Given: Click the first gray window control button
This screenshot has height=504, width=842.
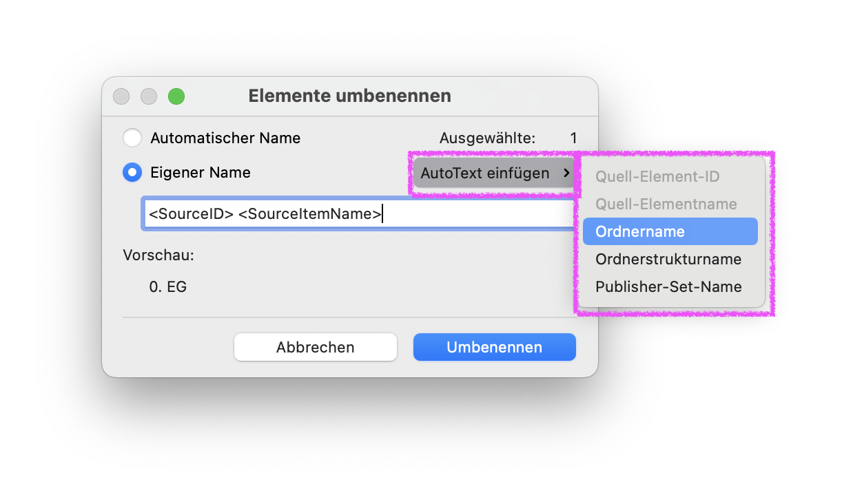Looking at the screenshot, I should point(121,96).
